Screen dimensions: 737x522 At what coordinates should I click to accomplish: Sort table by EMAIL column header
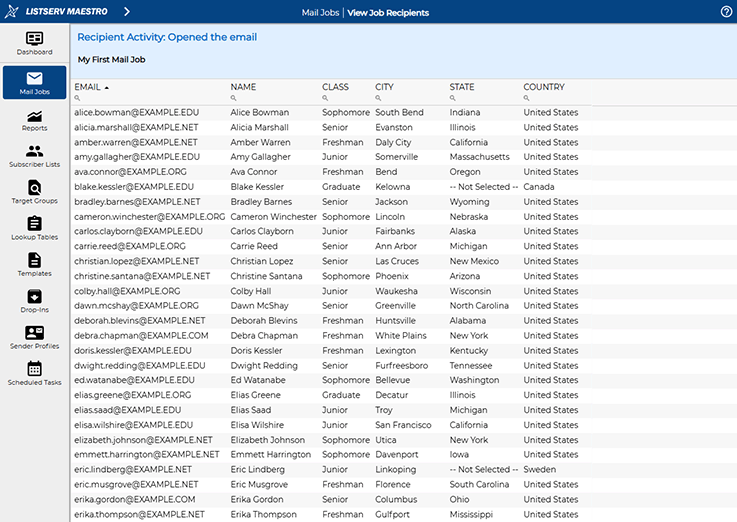coord(88,87)
